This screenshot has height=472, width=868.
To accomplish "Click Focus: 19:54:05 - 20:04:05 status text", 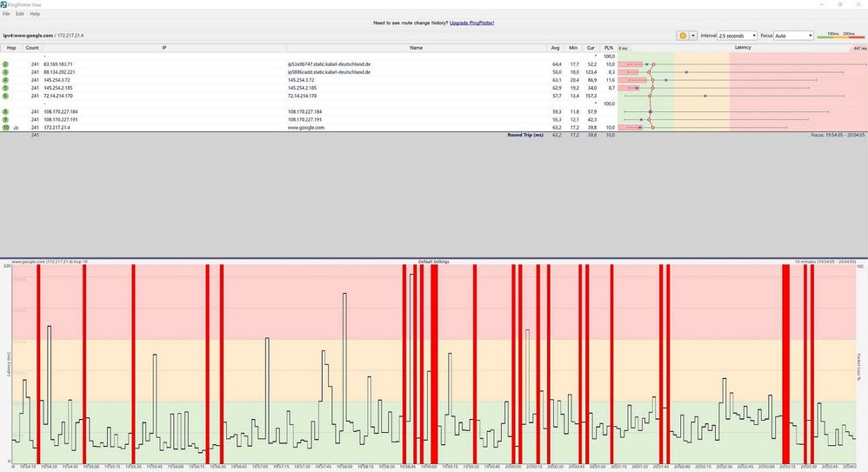I will pyautogui.click(x=838, y=135).
